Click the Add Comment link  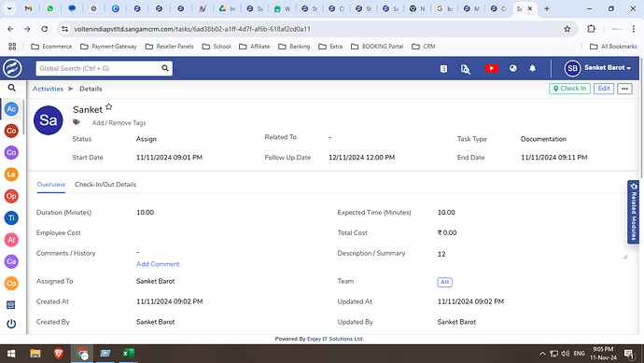[x=158, y=264]
